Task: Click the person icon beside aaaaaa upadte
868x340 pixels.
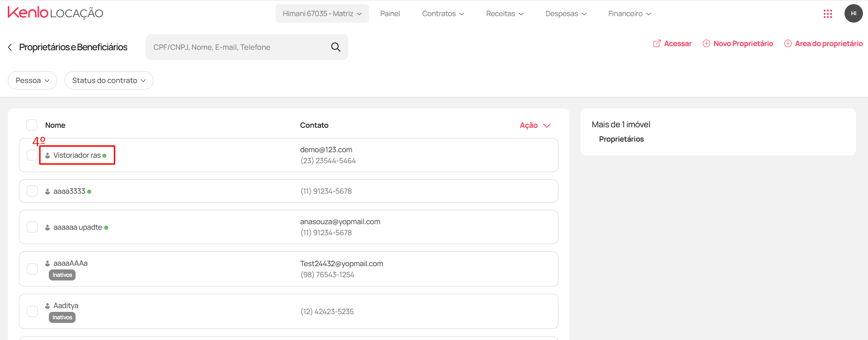Action: 47,227
